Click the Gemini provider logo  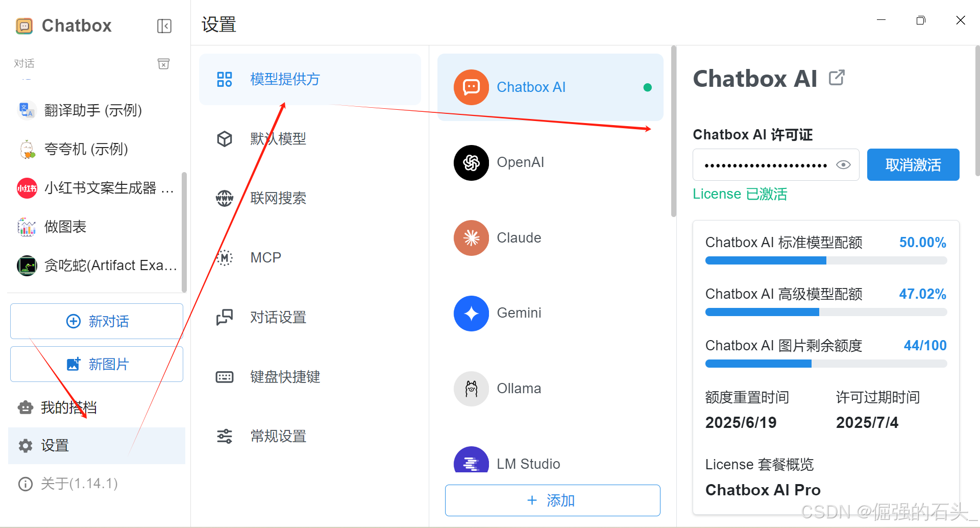click(x=471, y=313)
